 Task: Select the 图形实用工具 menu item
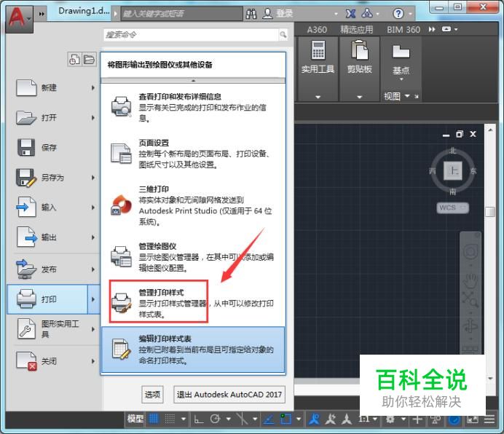[53, 329]
